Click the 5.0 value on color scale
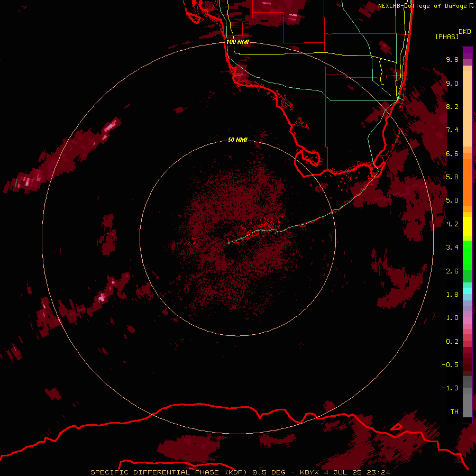 pyautogui.click(x=452, y=200)
